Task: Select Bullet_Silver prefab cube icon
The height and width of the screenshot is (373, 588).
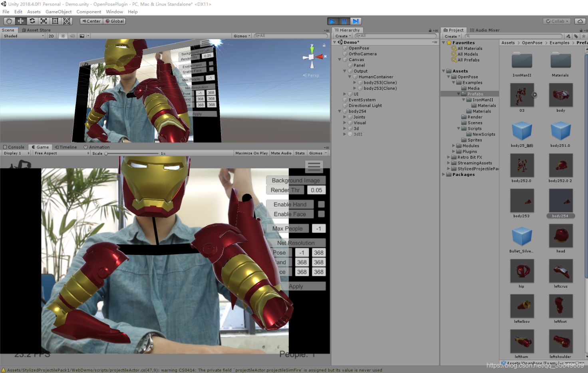Action: point(522,236)
